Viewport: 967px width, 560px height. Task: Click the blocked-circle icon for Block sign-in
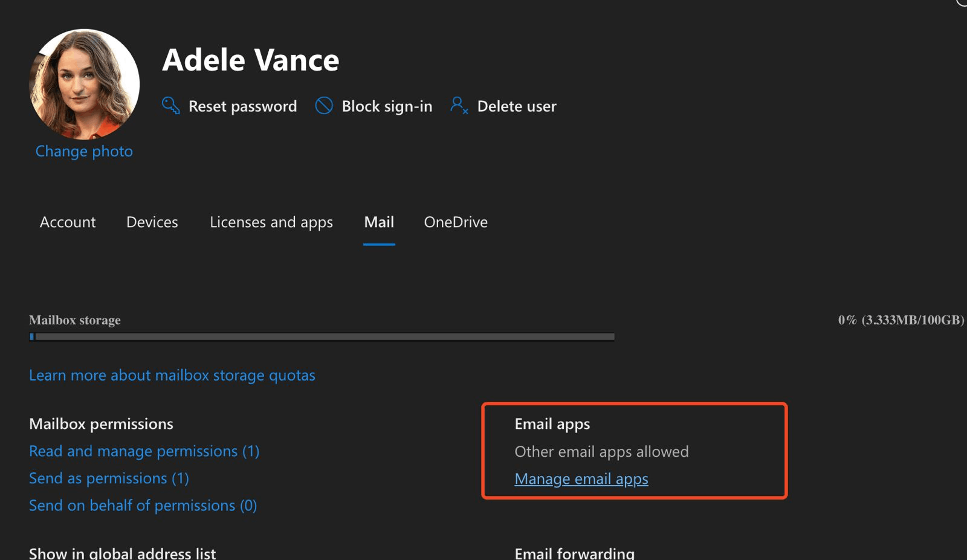(x=324, y=106)
